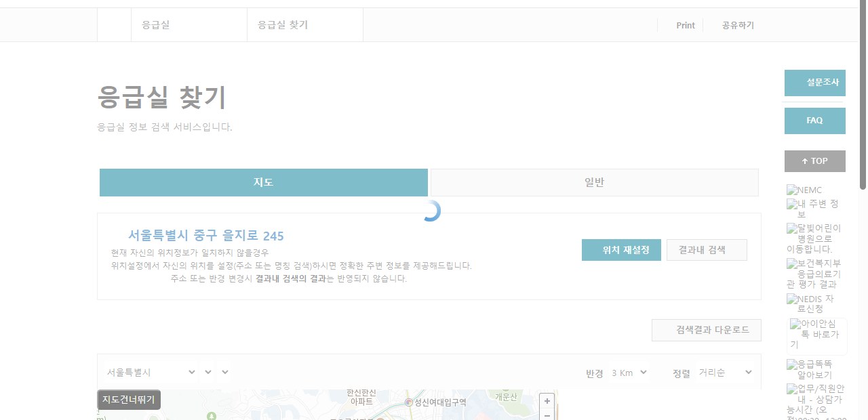
Task: Open the FAQ side button
Action: point(815,121)
